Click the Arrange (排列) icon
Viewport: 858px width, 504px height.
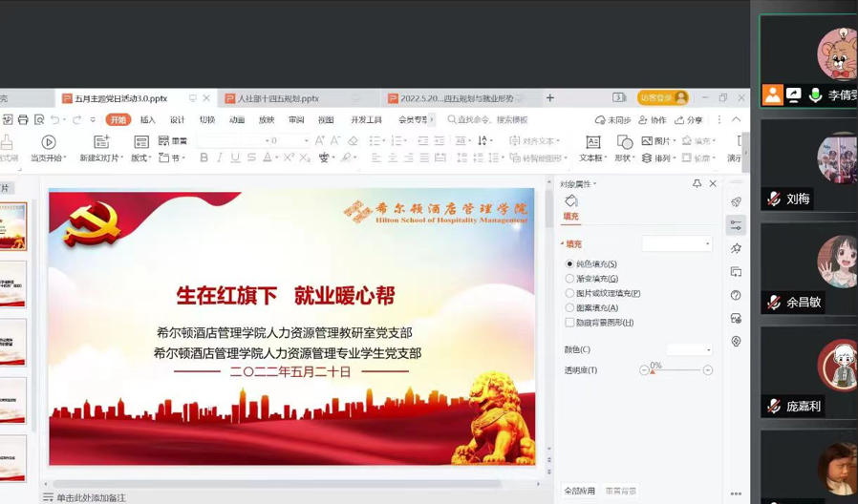pyautogui.click(x=646, y=158)
